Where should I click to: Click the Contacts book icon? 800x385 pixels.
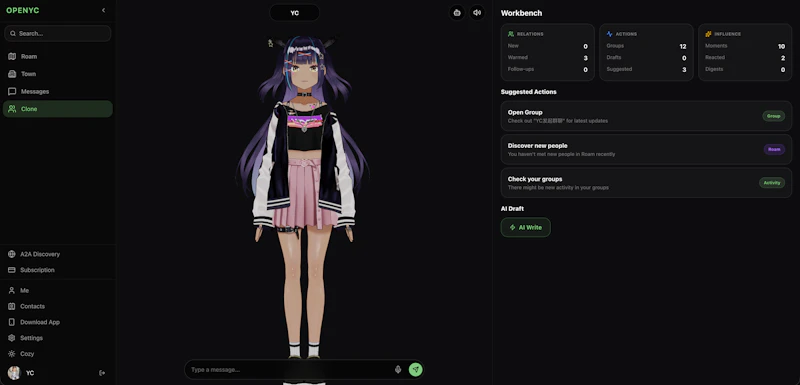(x=12, y=306)
